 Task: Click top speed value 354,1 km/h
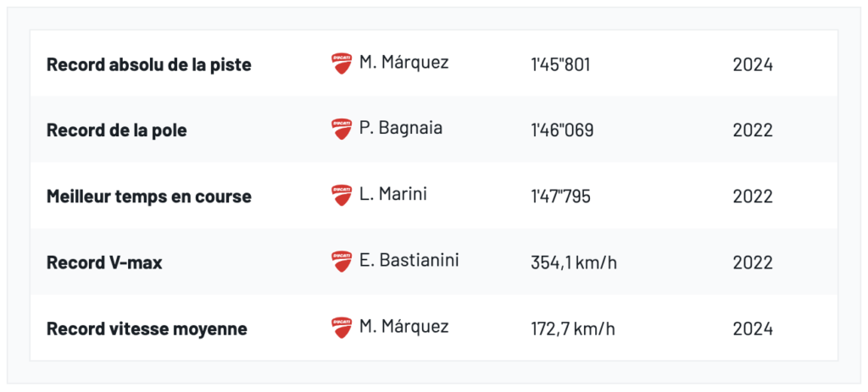click(574, 262)
